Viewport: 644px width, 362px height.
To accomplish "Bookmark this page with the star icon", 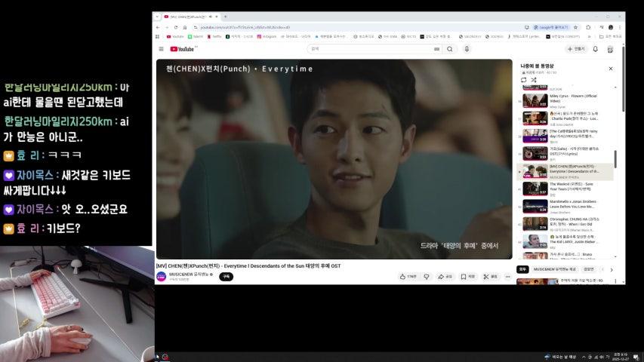I will (576, 27).
